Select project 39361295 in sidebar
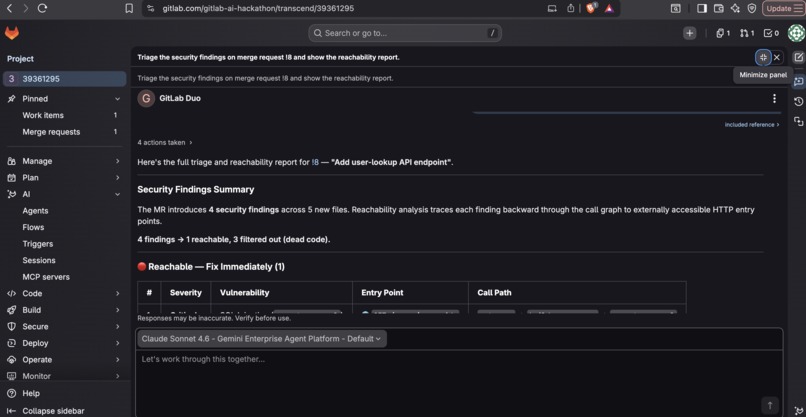This screenshot has height=417, width=806. (64, 79)
